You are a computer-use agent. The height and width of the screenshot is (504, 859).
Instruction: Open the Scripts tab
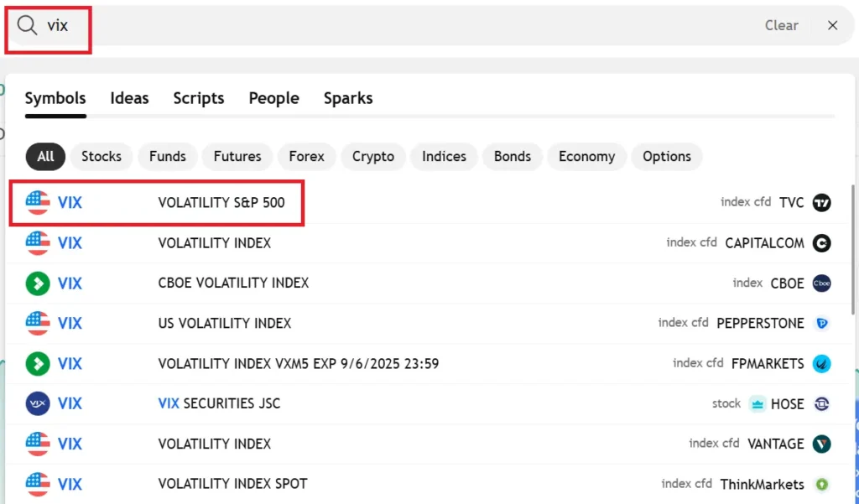click(x=198, y=98)
